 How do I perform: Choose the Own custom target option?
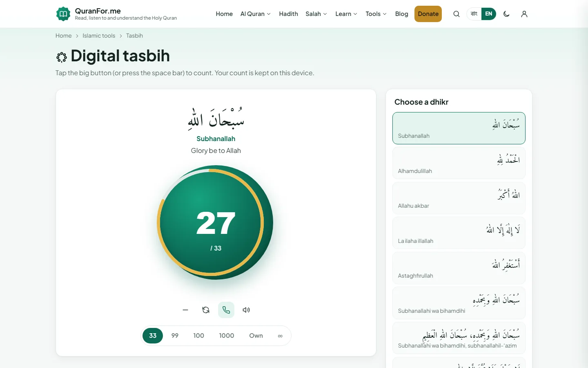[256, 336]
